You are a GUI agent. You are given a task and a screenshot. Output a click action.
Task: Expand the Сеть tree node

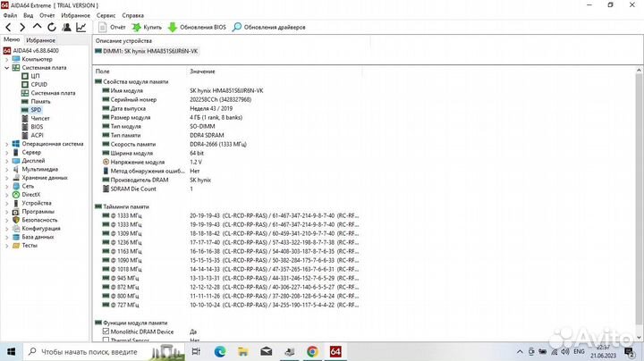[6, 186]
